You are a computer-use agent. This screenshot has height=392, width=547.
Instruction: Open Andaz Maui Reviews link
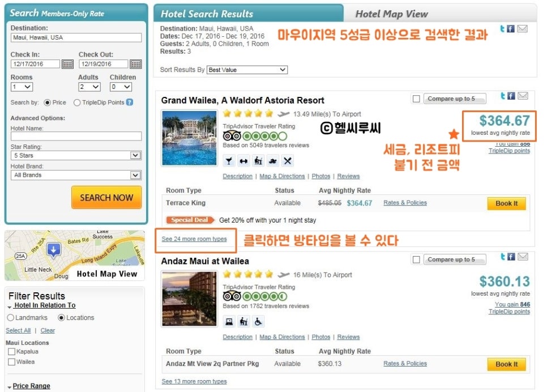click(348, 337)
